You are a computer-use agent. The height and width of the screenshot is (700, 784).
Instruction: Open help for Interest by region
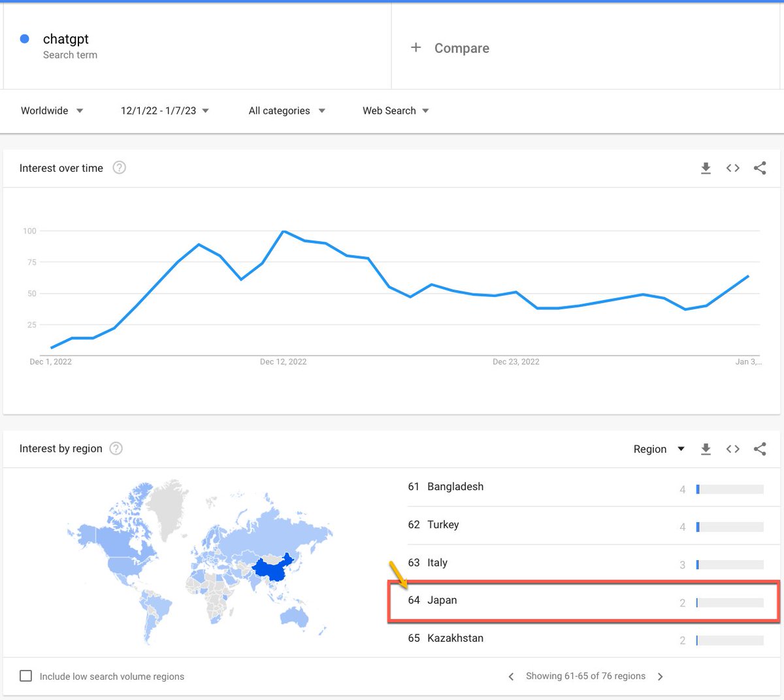[x=116, y=448]
